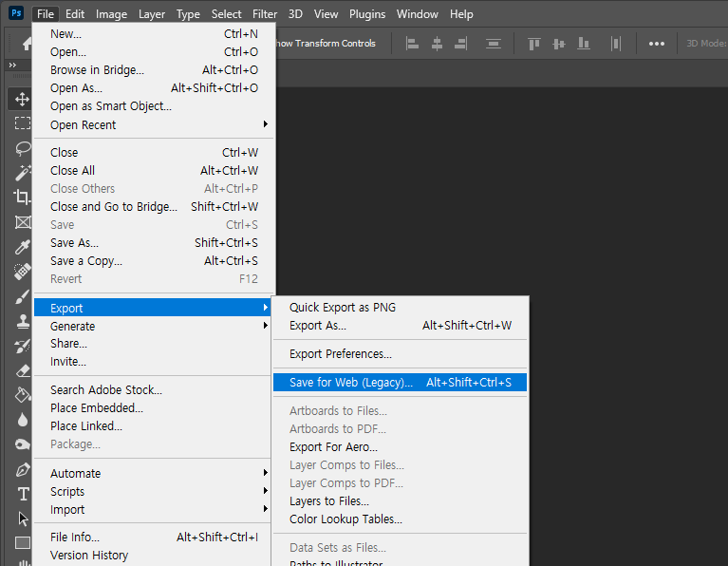Open the Type menu
728x566 pixels.
pyautogui.click(x=188, y=14)
